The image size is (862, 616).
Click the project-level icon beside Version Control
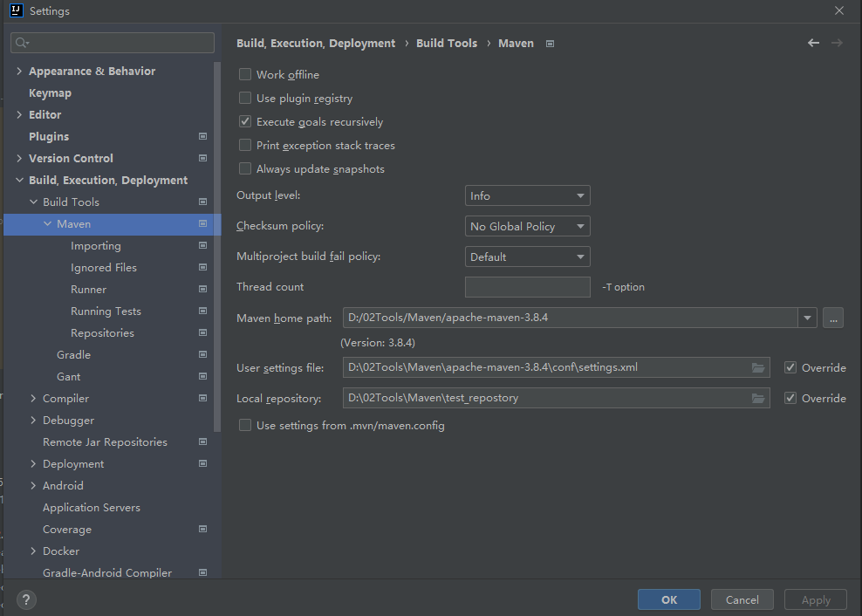click(203, 159)
